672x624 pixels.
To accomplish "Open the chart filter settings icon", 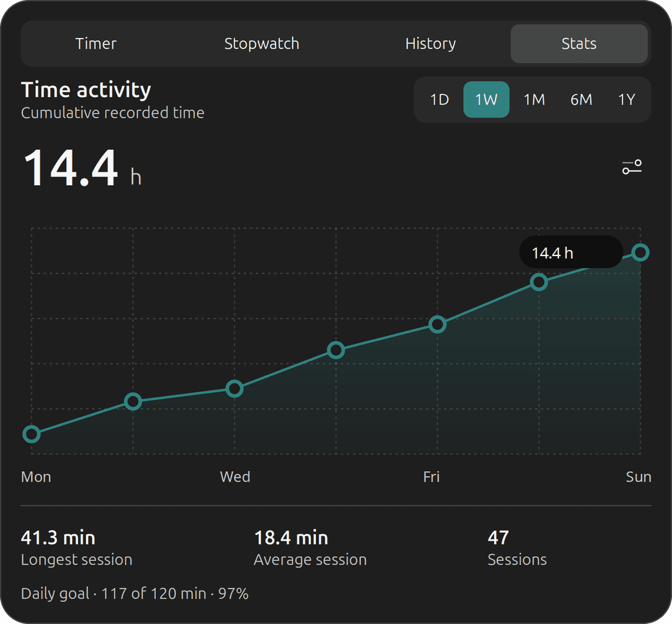I will tap(632, 167).
